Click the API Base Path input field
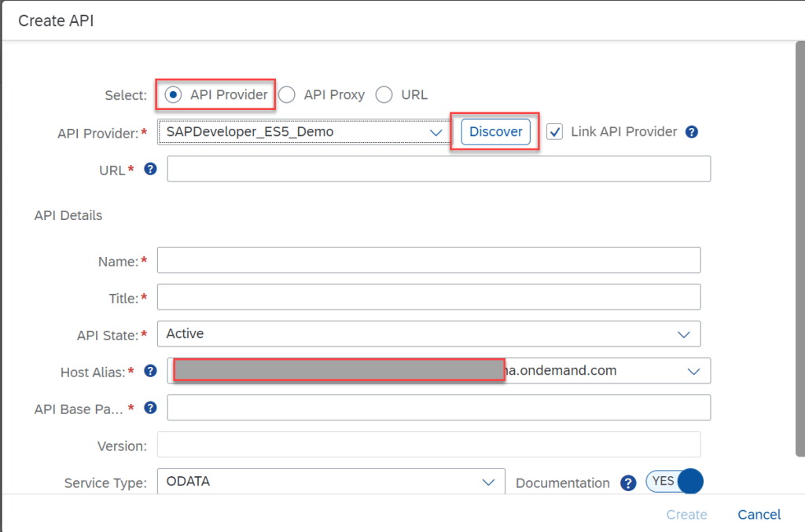 click(x=439, y=408)
